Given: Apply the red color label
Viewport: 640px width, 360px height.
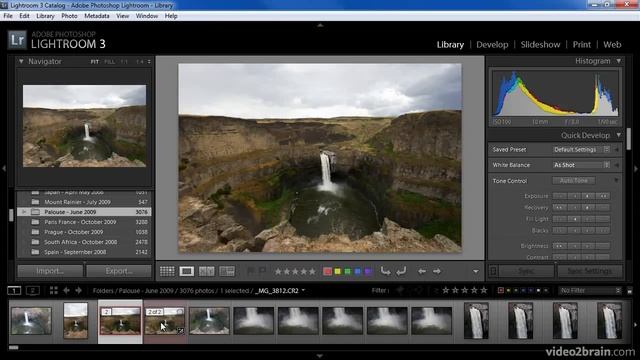Looking at the screenshot, I should [x=327, y=271].
